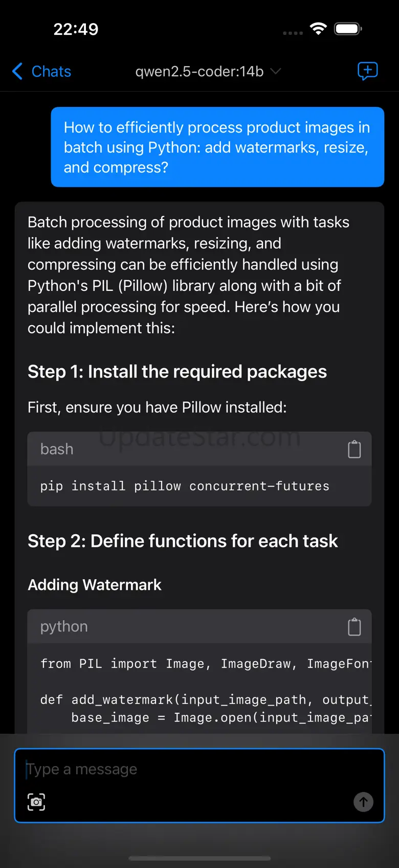Tap the 22:49 clock in status bar

tap(76, 29)
